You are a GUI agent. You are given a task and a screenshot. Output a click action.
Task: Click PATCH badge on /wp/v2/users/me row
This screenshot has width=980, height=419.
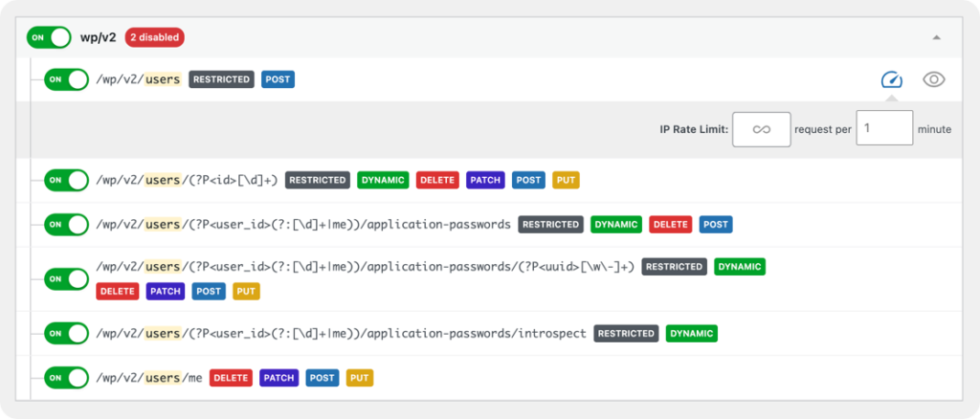tap(279, 378)
